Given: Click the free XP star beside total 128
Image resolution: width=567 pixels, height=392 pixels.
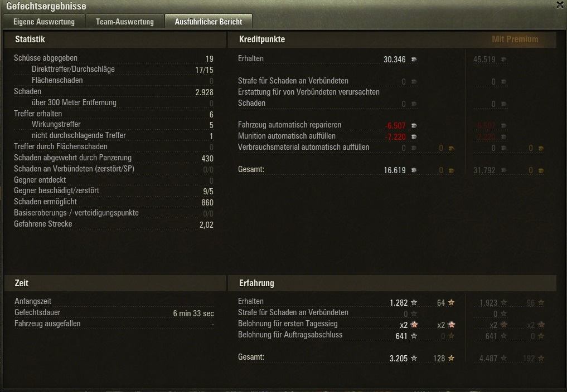Looking at the screenshot, I should (451, 358).
